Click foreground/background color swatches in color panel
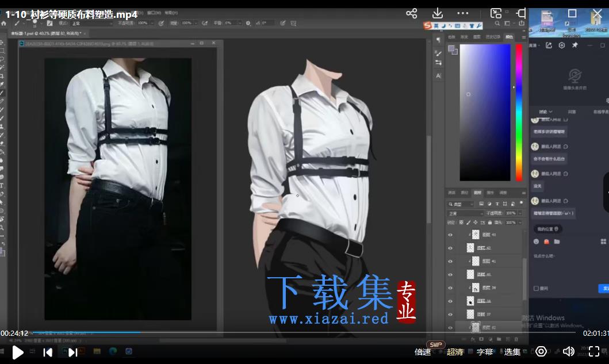The height and width of the screenshot is (364, 609). point(453,49)
